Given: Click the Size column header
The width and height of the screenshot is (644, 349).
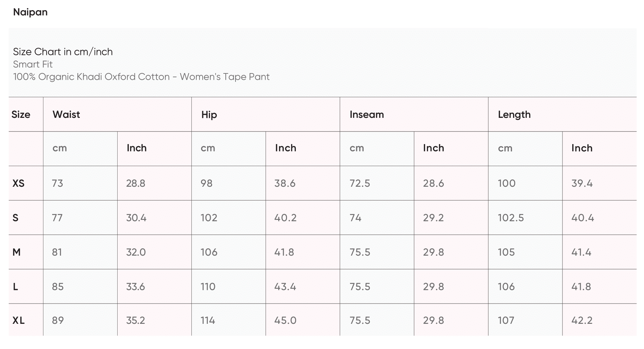Looking at the screenshot, I should [x=21, y=114].
